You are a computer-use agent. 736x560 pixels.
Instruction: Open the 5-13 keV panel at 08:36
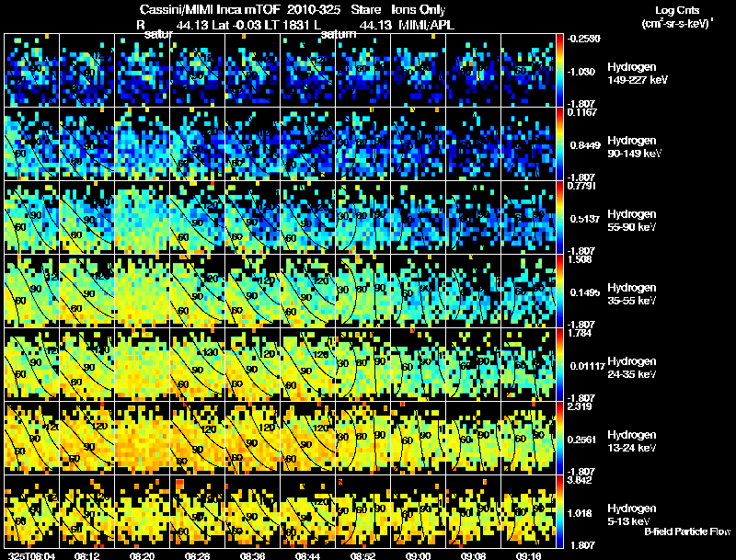[252, 512]
